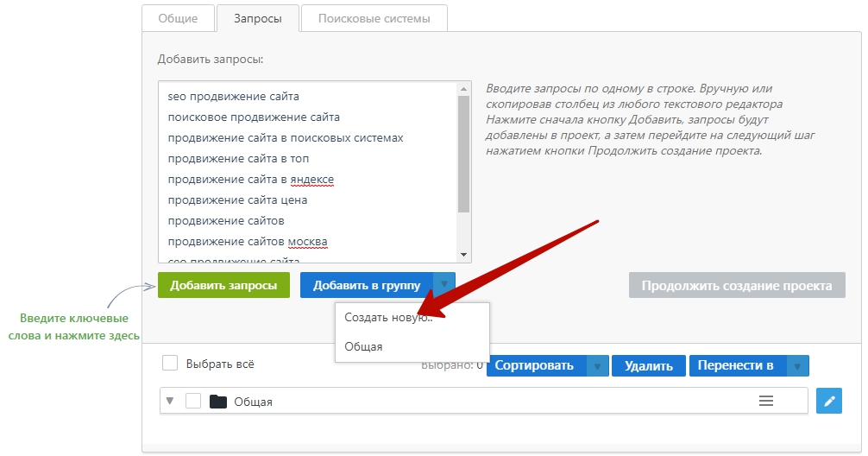This screenshot has height=456, width=868.
Task: Click the queries box scrollbar thumb
Action: tap(464, 154)
